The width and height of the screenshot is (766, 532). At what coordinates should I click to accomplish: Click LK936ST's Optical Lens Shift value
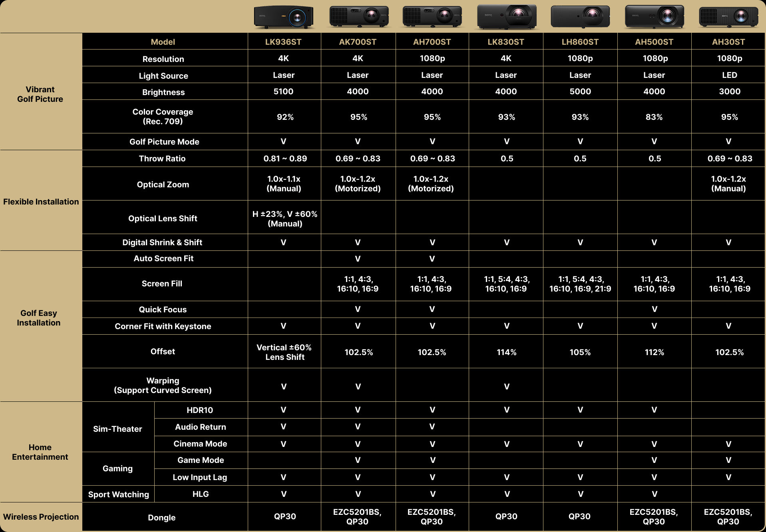285,218
